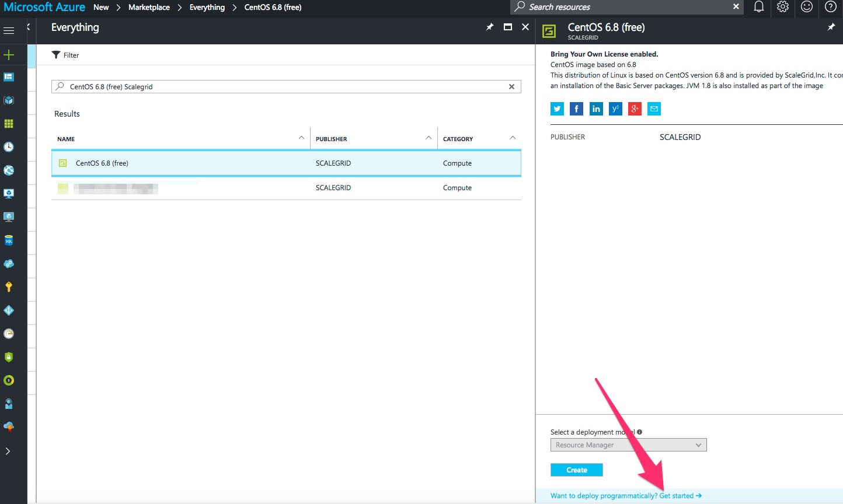Open Security Center green shield icon
Screen dimensions: 843x504
(x=9, y=357)
